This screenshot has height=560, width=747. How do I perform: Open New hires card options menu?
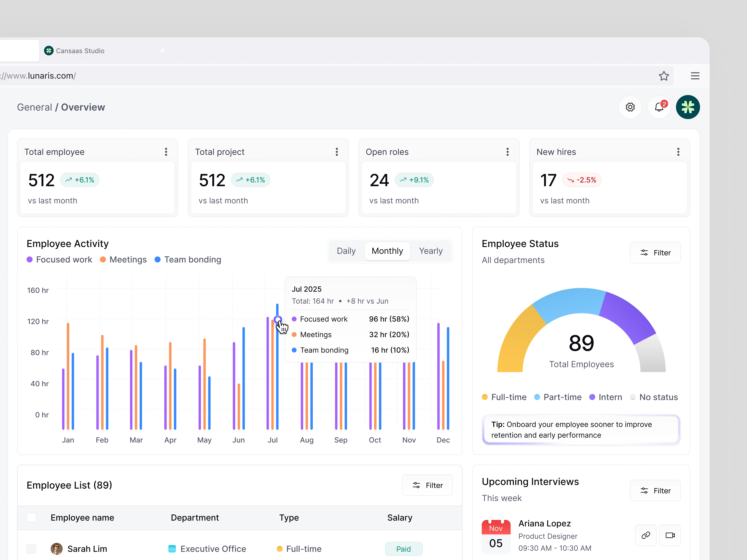pos(678,152)
